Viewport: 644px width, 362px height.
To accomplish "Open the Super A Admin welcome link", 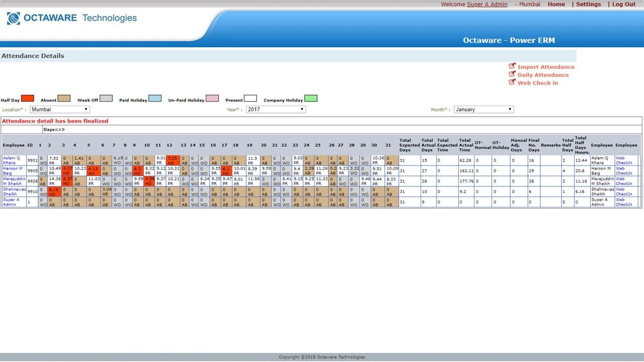I will [x=487, y=4].
